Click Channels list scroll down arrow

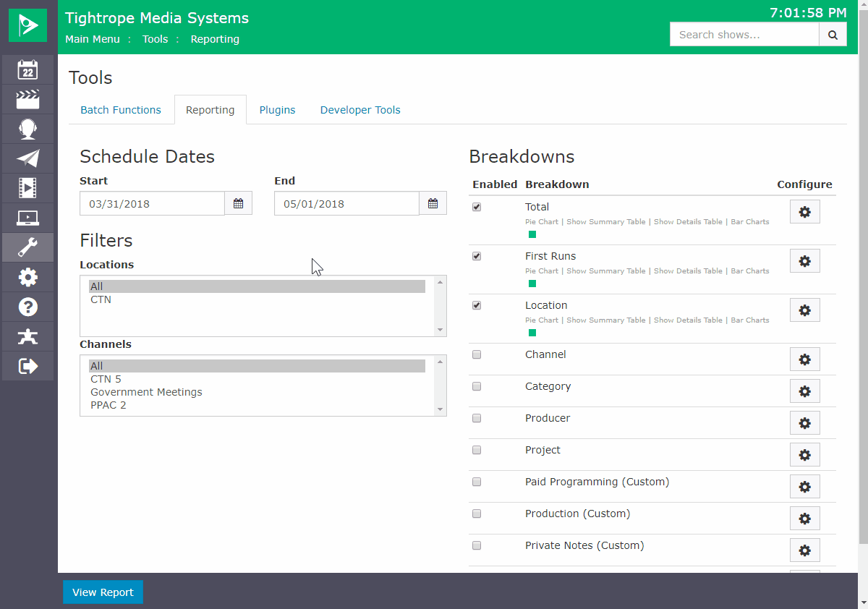(x=440, y=409)
